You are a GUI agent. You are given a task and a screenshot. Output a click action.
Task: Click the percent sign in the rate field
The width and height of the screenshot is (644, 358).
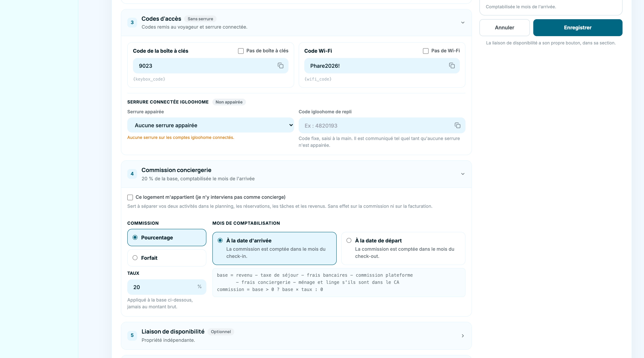tap(199, 286)
